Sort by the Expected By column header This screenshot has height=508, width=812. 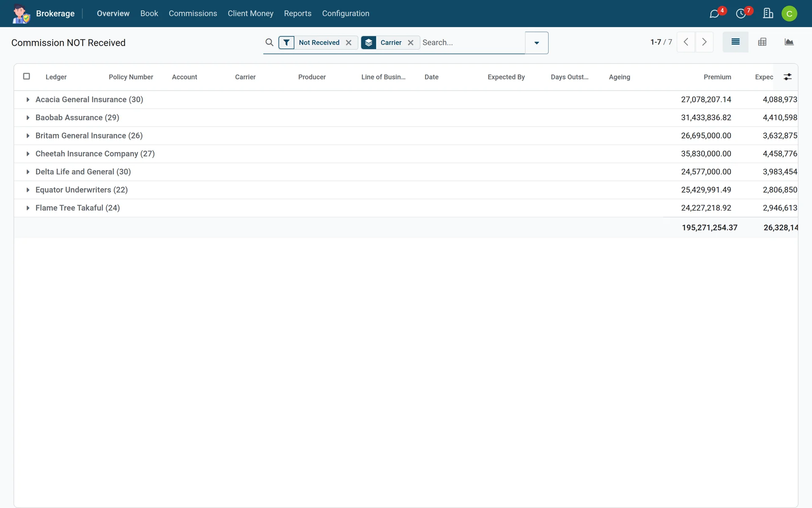click(x=506, y=77)
